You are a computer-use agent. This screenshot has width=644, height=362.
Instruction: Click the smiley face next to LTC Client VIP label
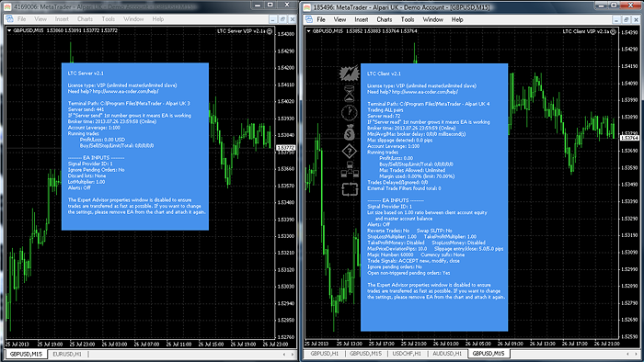(x=613, y=31)
